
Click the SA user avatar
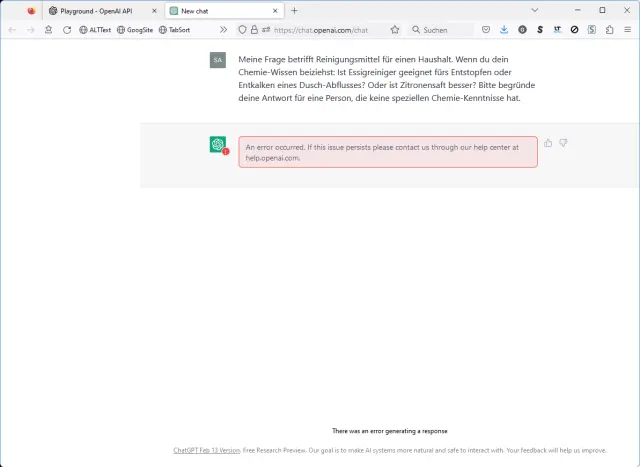click(x=218, y=60)
